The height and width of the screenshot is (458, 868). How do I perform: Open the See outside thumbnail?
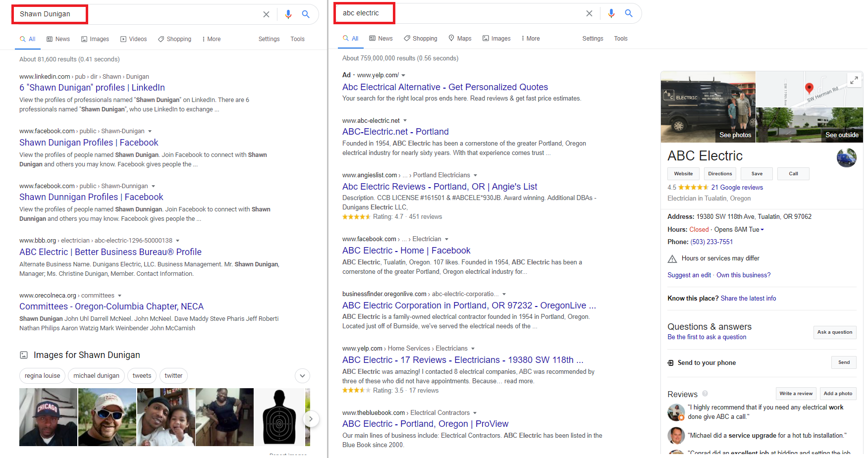(810, 125)
